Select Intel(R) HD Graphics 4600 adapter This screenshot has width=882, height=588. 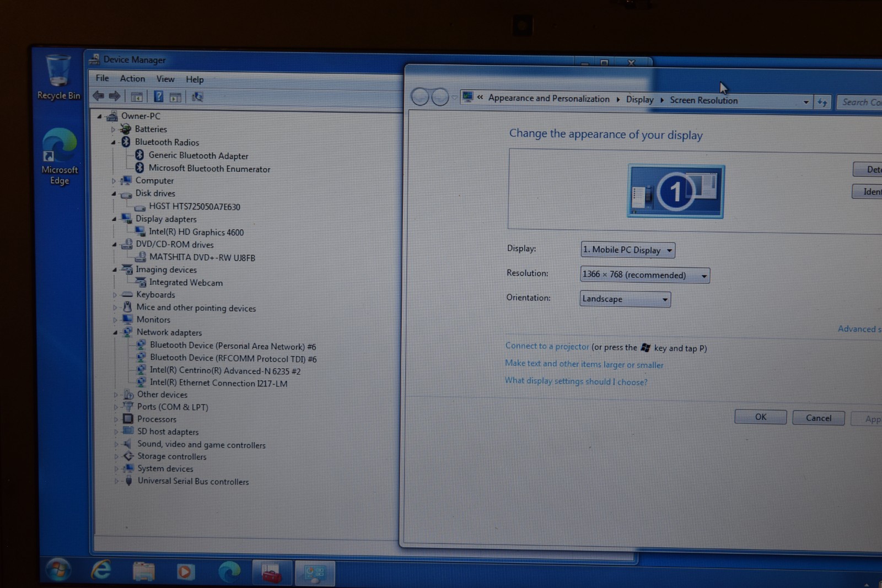(196, 232)
